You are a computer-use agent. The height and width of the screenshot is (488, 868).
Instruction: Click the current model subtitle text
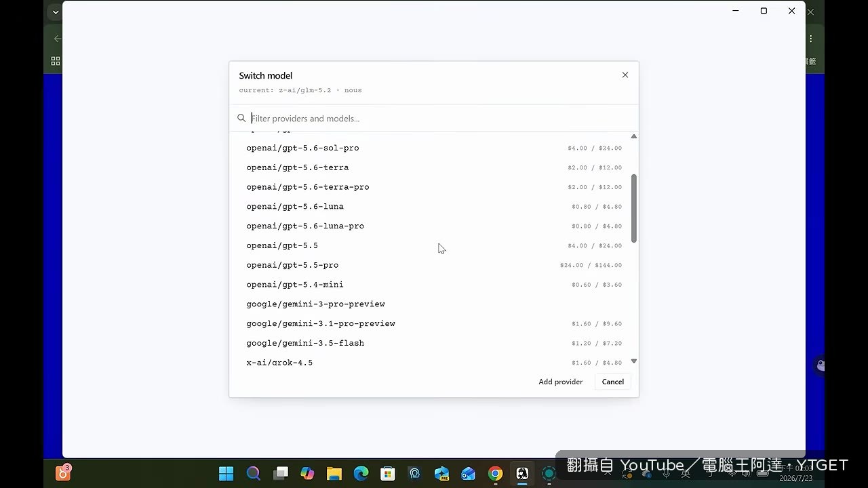(x=300, y=90)
